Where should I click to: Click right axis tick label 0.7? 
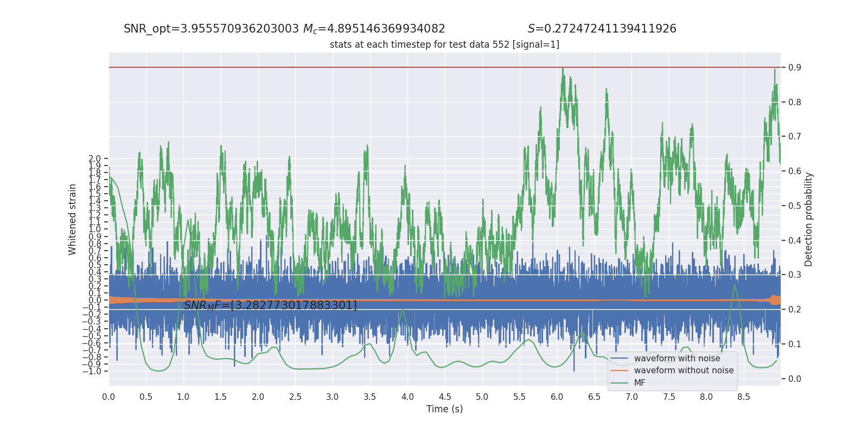[x=795, y=136]
